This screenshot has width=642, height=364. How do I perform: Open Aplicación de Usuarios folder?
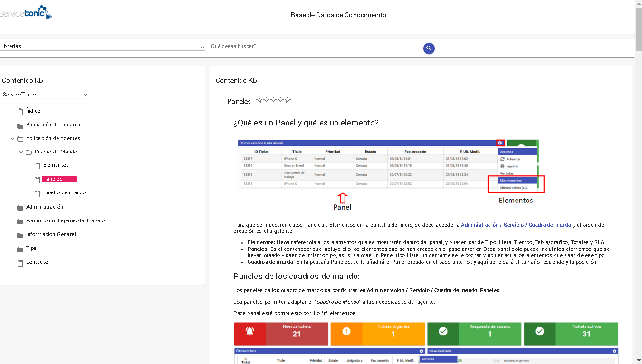tap(54, 125)
